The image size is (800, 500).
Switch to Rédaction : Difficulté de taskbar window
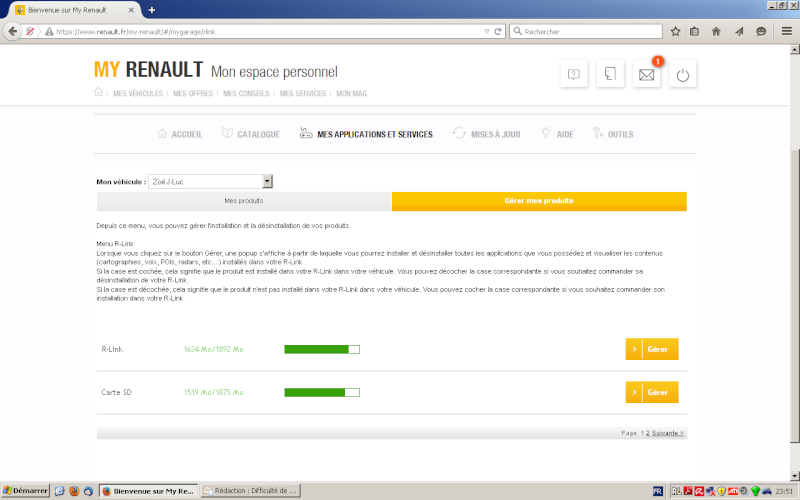pos(251,491)
